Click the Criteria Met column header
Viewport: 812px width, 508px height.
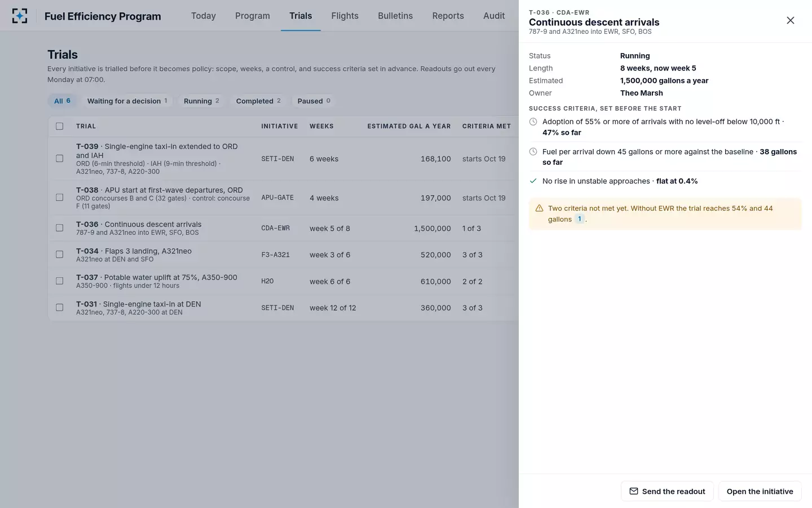click(x=487, y=126)
